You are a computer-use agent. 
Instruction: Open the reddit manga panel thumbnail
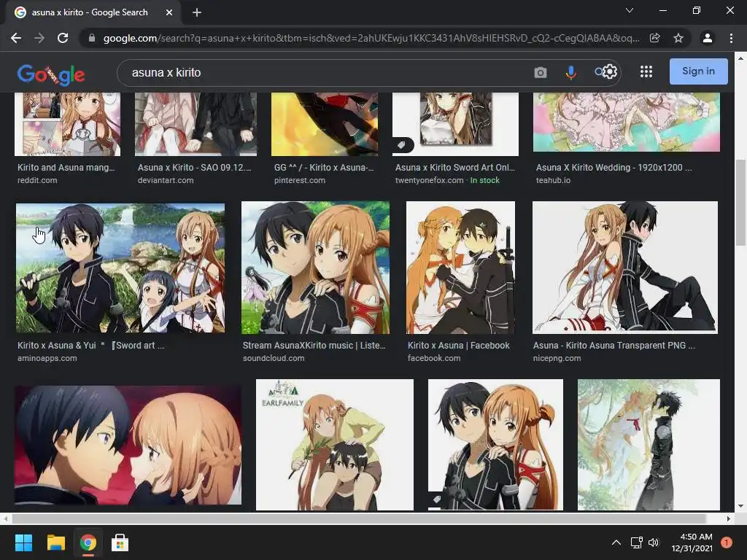click(68, 124)
